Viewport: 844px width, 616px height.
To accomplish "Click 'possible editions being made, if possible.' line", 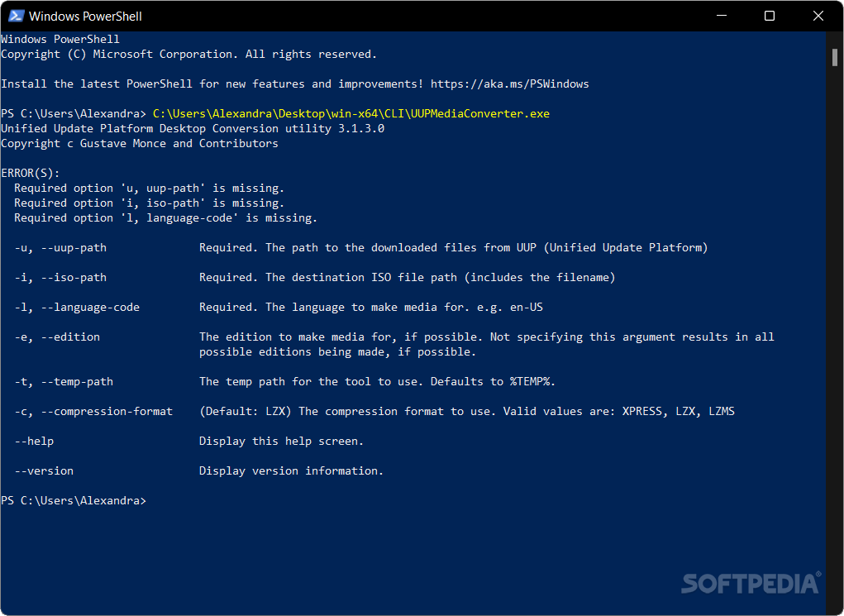I will point(337,352).
